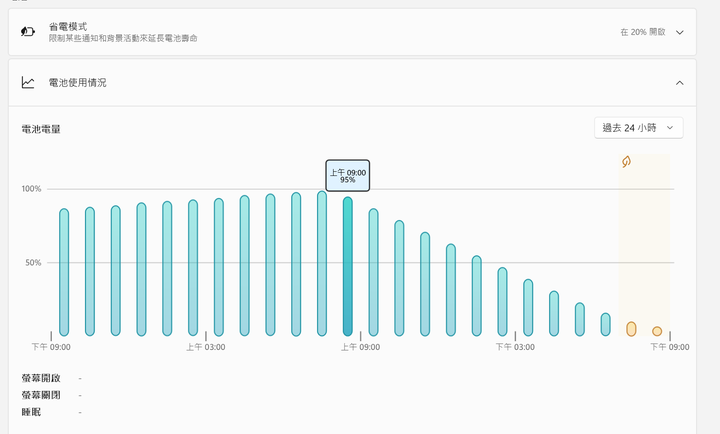Screen dimensions: 720x434
Task: Click the 在 20% 開啟 status text
Action: 643,32
